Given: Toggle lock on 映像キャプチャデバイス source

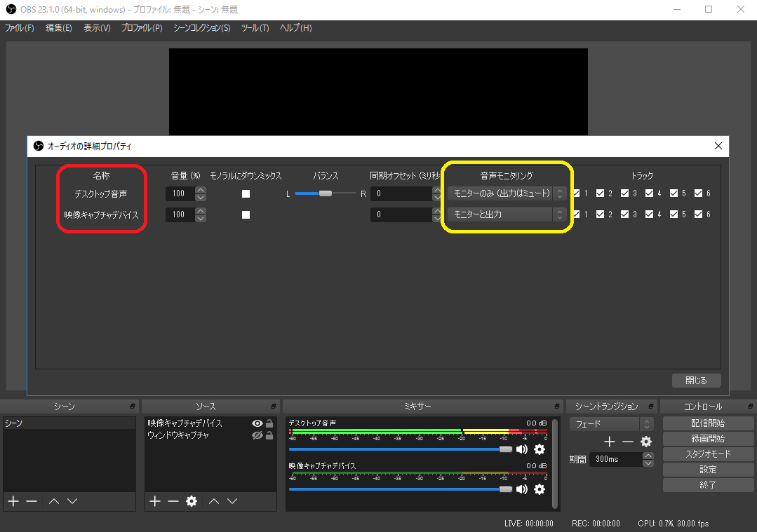Looking at the screenshot, I should pyautogui.click(x=269, y=423).
